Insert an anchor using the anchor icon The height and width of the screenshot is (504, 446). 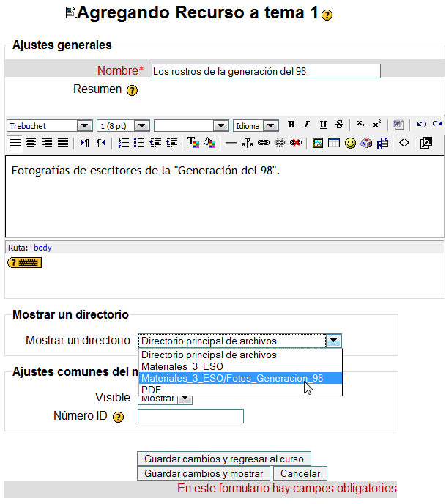tap(248, 143)
